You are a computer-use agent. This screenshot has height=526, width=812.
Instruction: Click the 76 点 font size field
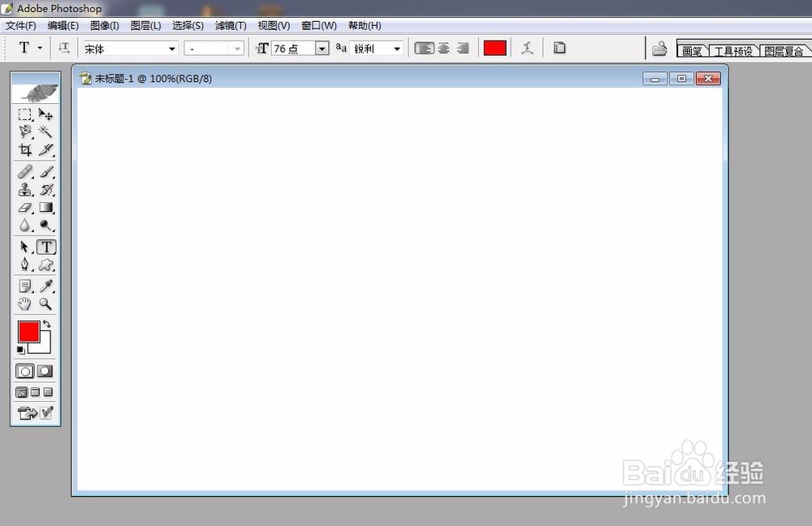[292, 49]
